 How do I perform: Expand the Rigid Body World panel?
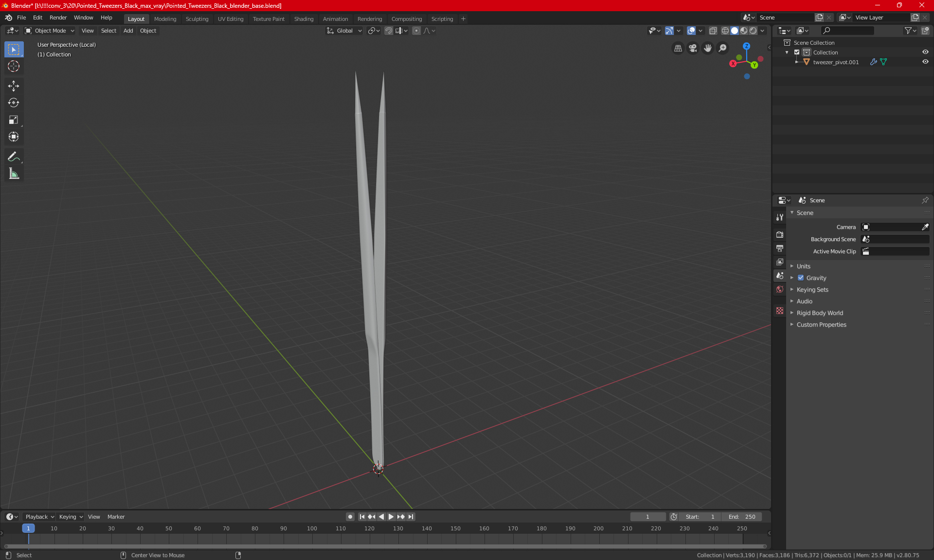click(x=820, y=313)
